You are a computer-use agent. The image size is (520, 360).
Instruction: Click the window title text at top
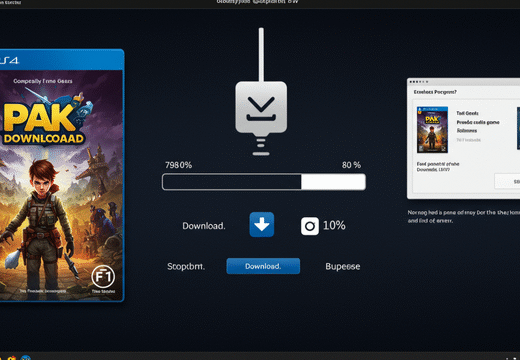pos(257,2)
